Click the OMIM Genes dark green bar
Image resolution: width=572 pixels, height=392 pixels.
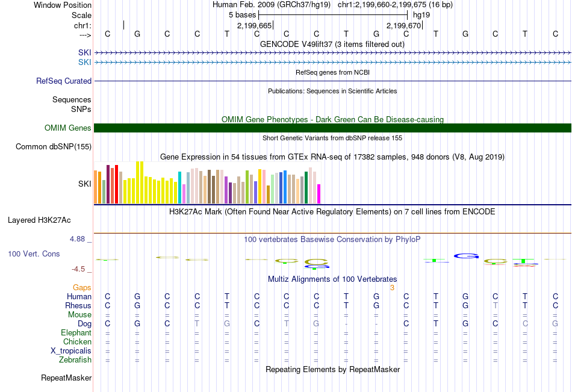332,128
